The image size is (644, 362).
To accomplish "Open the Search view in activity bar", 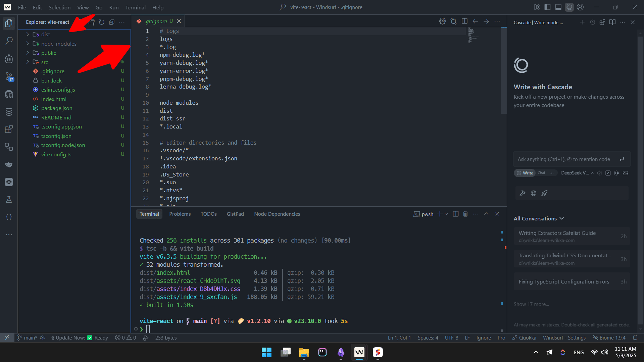I will (x=9, y=41).
